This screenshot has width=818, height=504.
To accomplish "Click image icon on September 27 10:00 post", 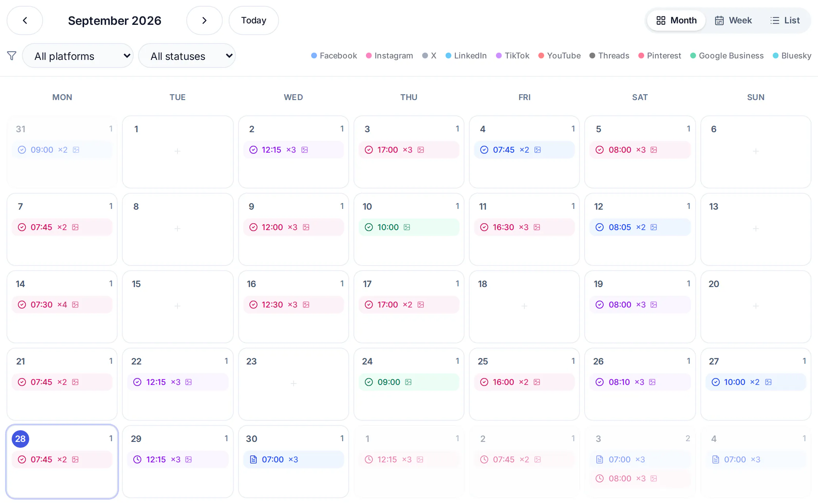I will tap(768, 382).
